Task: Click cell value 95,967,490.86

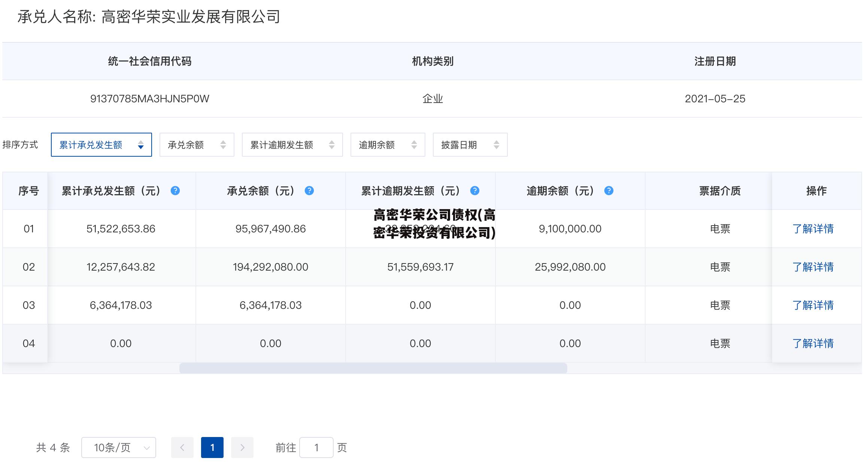Action: 271,229
